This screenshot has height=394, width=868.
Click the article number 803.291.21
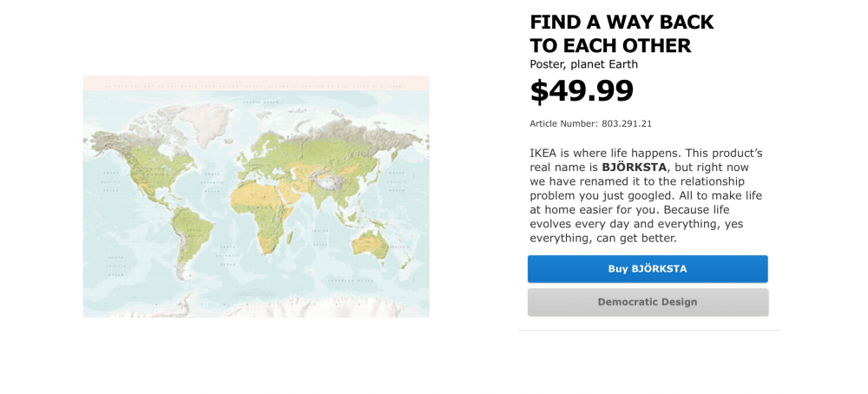(x=627, y=123)
